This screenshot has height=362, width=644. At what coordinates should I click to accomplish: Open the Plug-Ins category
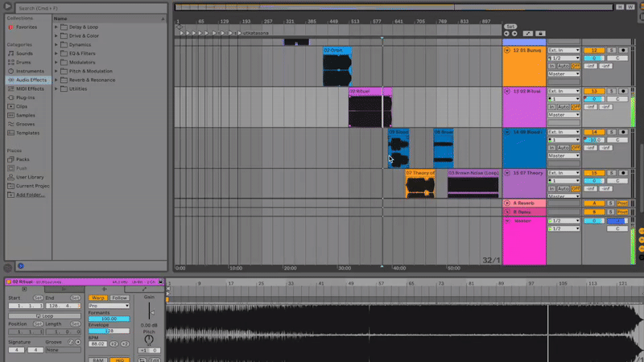(x=26, y=97)
